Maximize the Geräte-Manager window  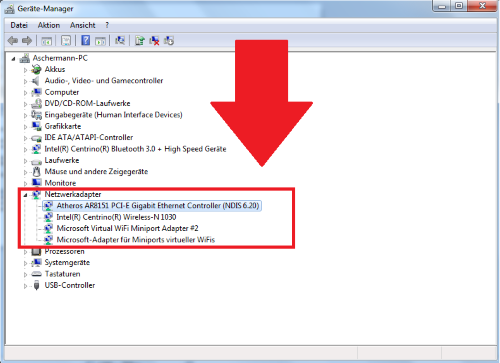coord(459,6)
